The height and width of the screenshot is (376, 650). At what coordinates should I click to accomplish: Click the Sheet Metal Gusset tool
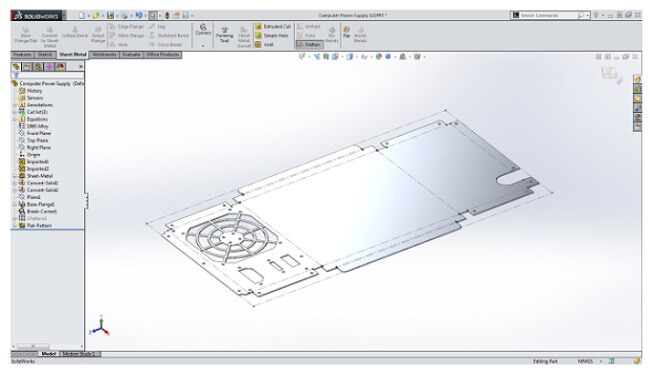244,36
